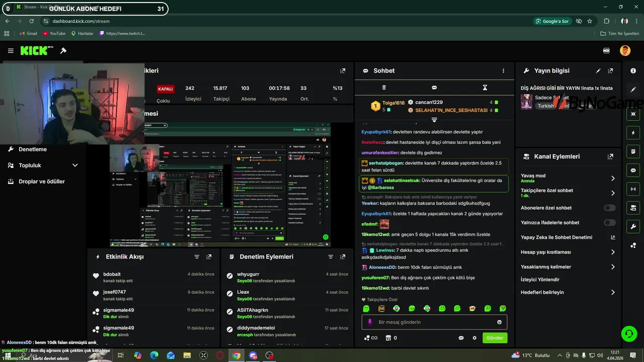Click the josef0747 follow entry
This screenshot has width=644, height=362.
pos(153,295)
